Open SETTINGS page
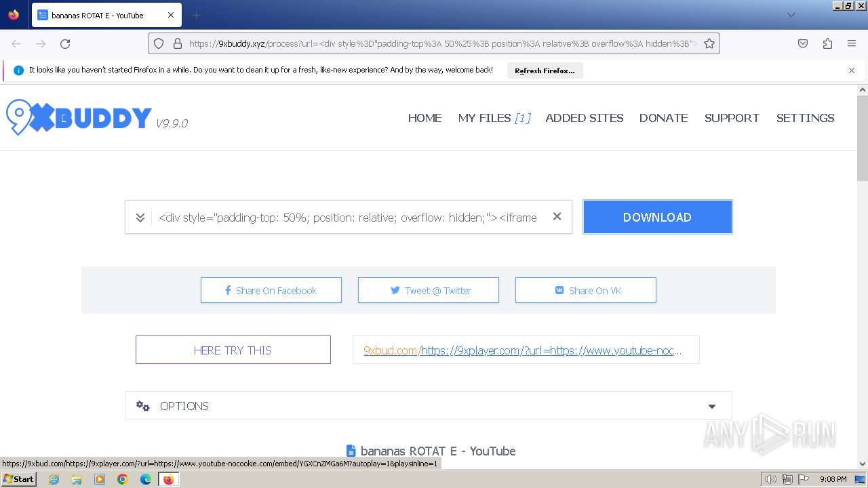 tap(806, 118)
